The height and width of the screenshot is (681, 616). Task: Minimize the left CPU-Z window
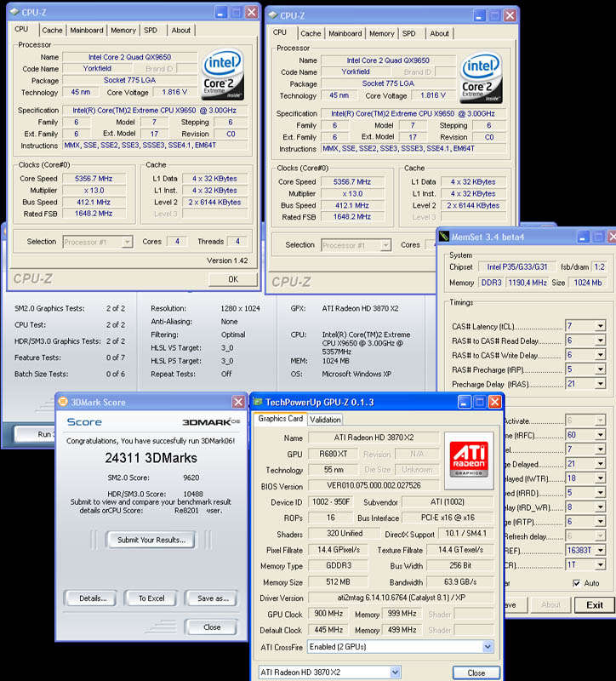[220, 12]
